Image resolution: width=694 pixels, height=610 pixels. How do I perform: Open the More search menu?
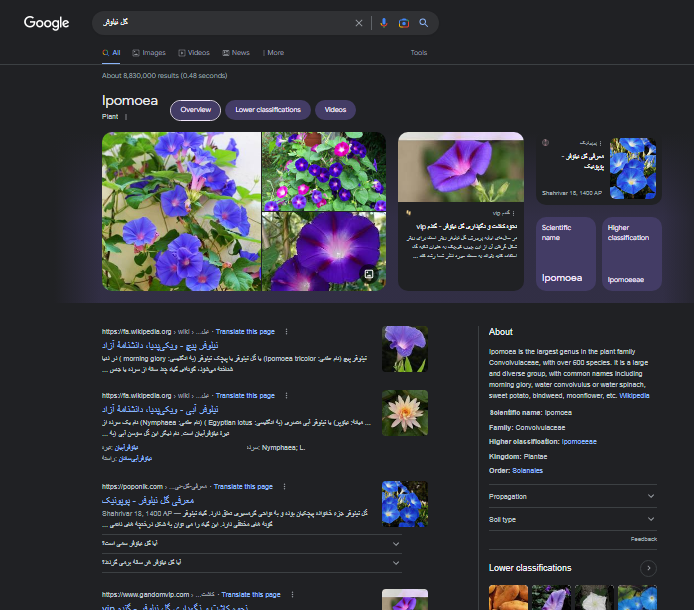pyautogui.click(x=273, y=53)
